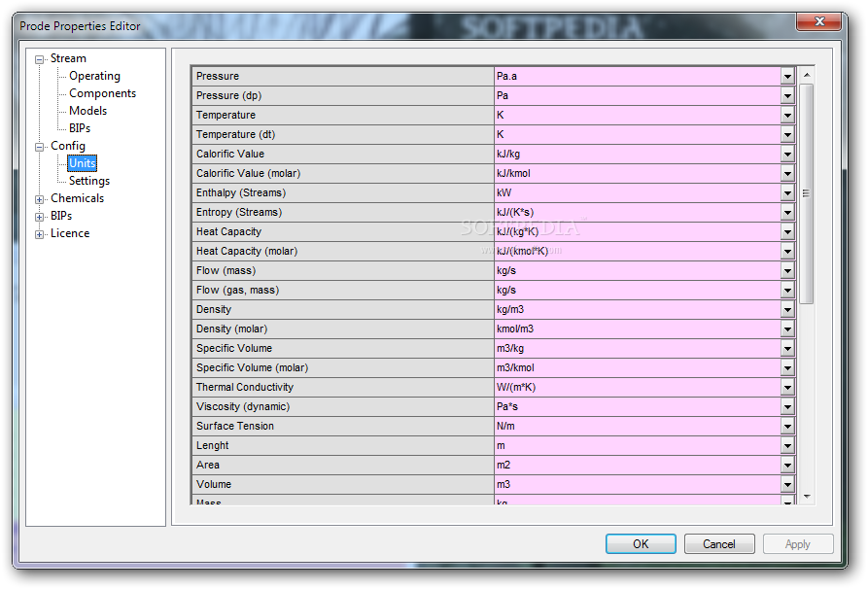The height and width of the screenshot is (589, 868).
Task: Open the Pressure (dp) unit dropdown
Action: [787, 96]
